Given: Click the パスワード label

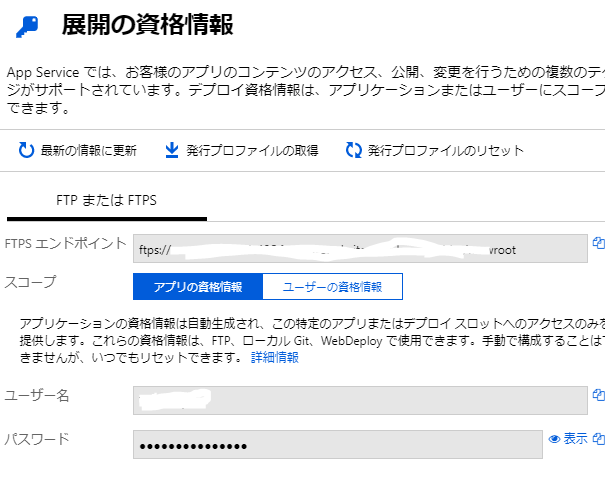Looking at the screenshot, I should pos(37,439).
